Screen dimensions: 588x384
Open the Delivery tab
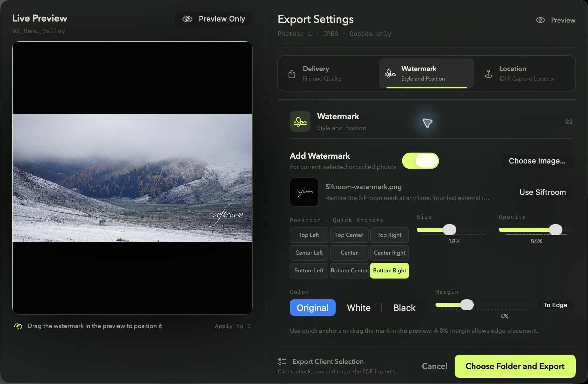coord(329,73)
